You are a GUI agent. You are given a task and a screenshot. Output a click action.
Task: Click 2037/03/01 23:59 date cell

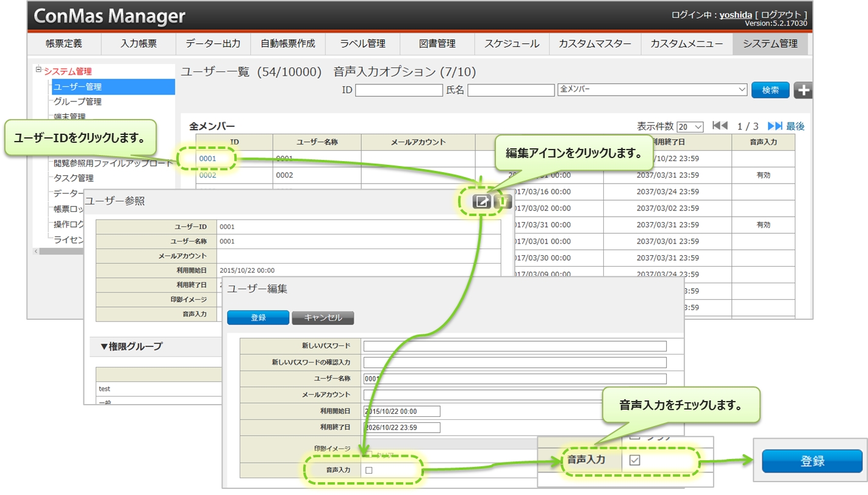point(668,241)
